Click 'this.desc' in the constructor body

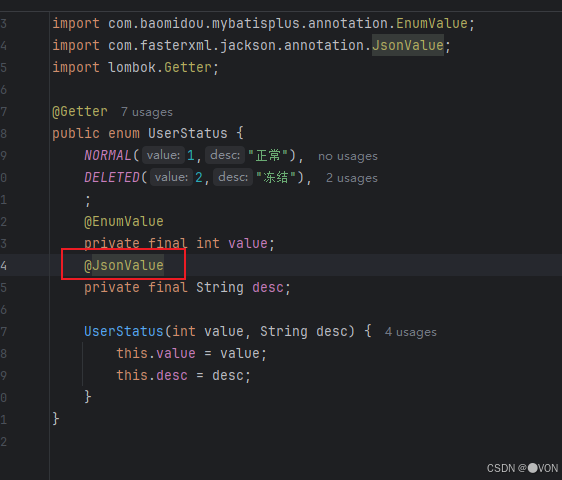pyautogui.click(x=152, y=376)
